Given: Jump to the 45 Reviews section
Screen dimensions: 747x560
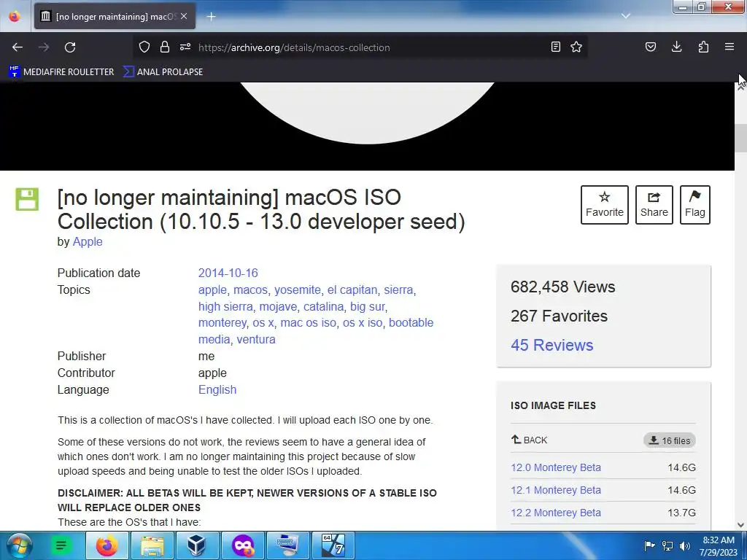Looking at the screenshot, I should point(551,345).
